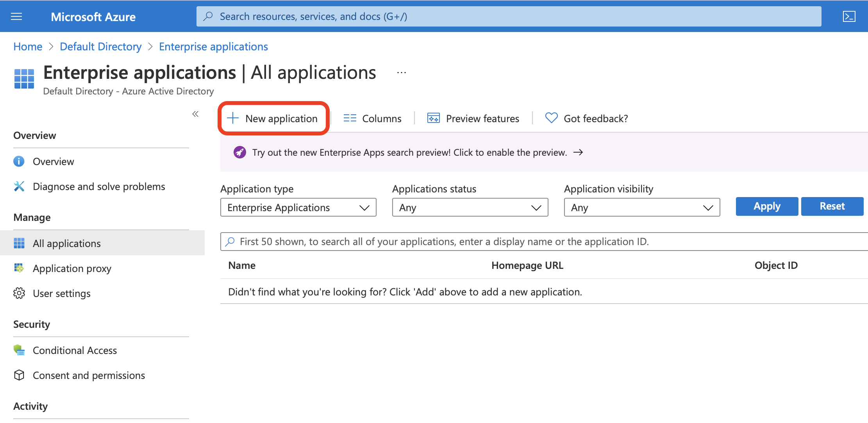Click the New application button

tap(273, 118)
